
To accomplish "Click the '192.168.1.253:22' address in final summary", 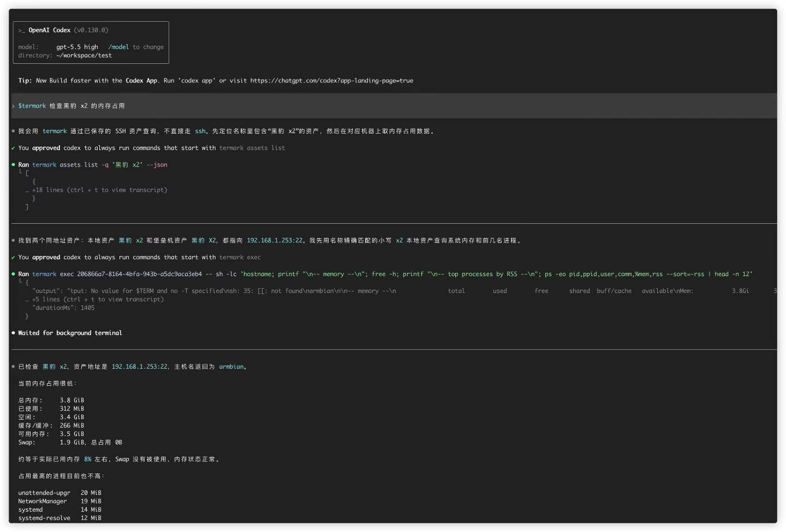I will [140, 367].
